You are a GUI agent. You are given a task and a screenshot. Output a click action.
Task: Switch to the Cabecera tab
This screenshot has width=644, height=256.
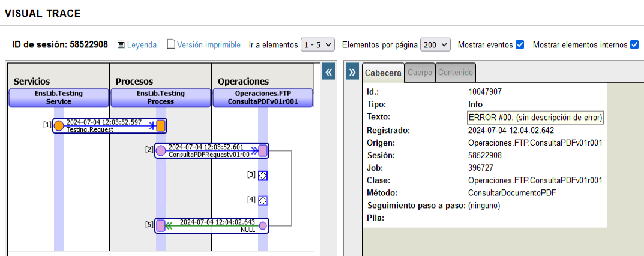click(x=383, y=73)
